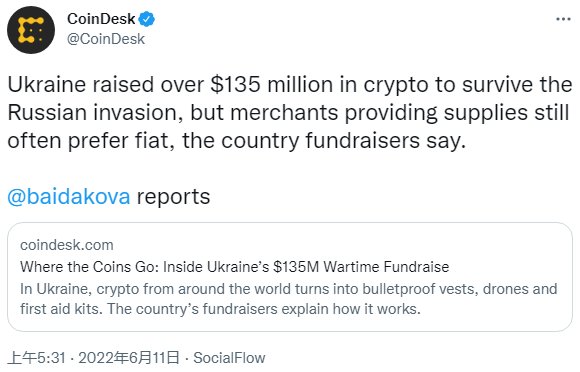This screenshot has width=580, height=372.
Task: Open the @baidakova mention link
Action: 69,196
